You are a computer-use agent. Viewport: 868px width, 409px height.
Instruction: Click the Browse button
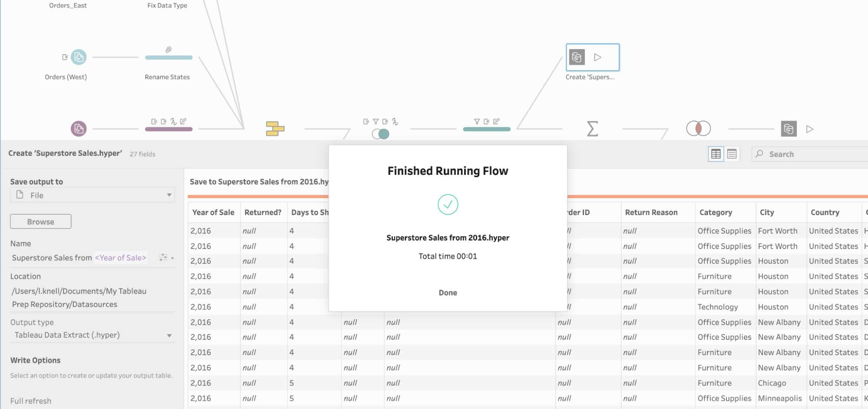[x=41, y=222]
